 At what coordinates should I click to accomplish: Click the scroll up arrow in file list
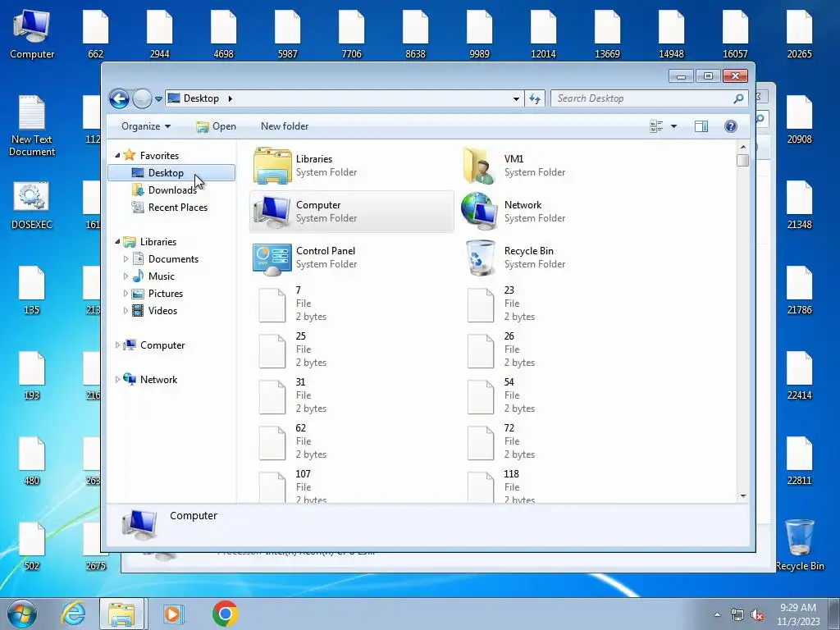743,147
